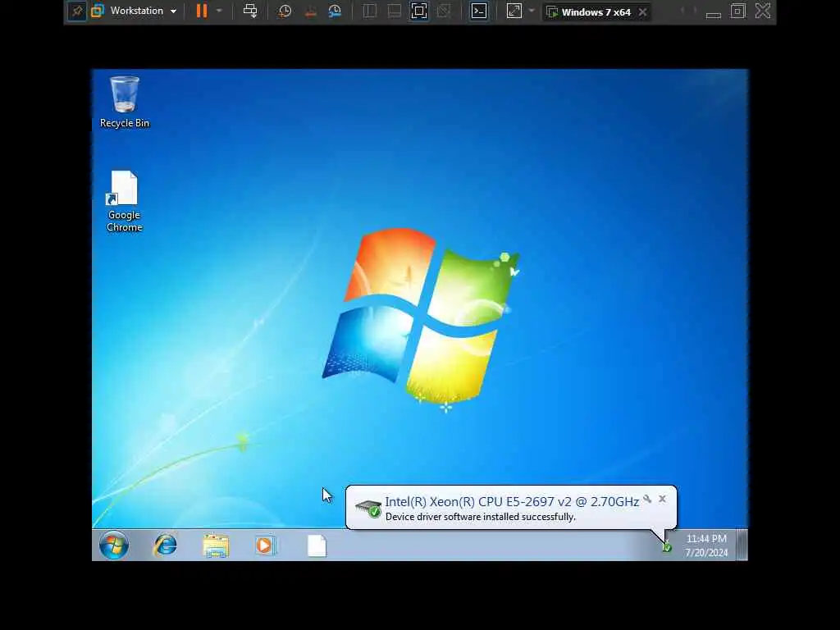840x630 pixels.
Task: Open the Windows Start menu orb
Action: point(114,546)
